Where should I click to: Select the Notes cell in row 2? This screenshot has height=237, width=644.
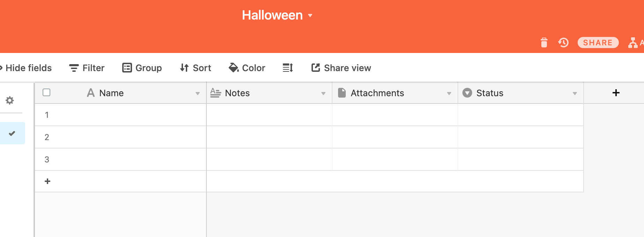coord(269,137)
